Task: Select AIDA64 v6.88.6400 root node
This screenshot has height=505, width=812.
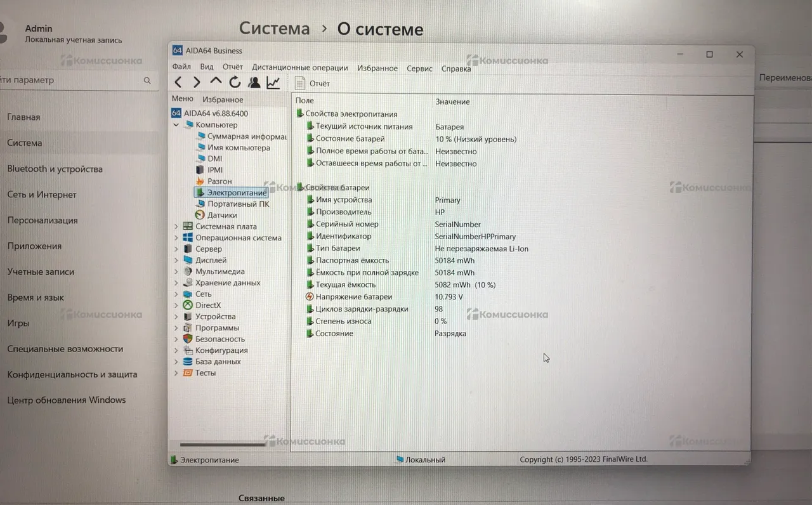Action: pos(210,114)
